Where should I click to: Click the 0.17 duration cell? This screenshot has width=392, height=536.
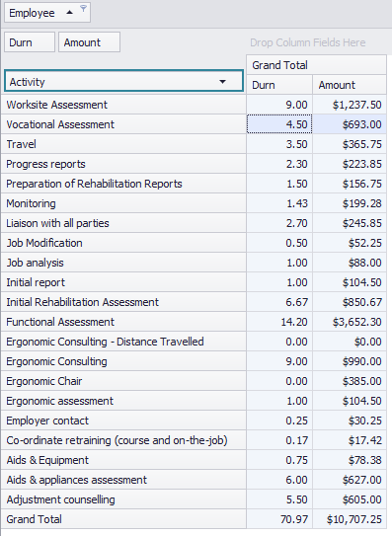(x=279, y=440)
